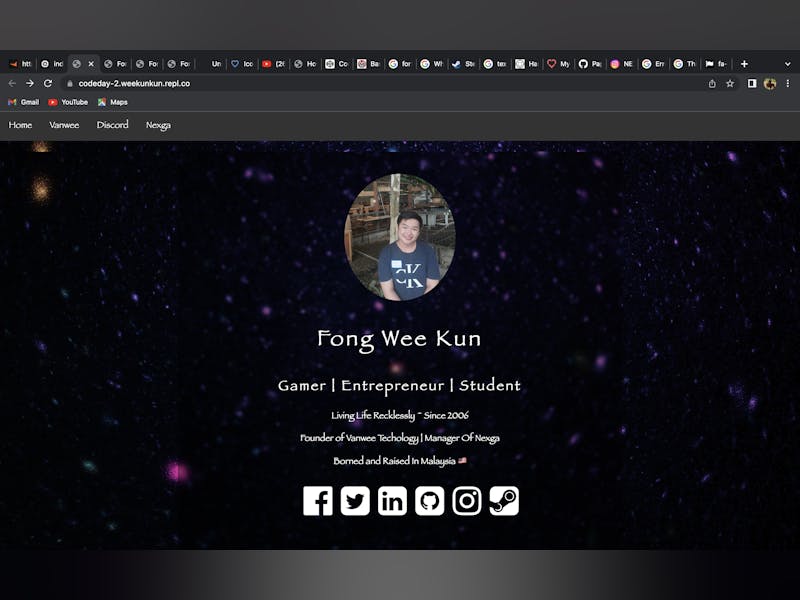The height and width of the screenshot is (600, 800).
Task: Switch to the 'Ho' globe tab
Action: [305, 64]
